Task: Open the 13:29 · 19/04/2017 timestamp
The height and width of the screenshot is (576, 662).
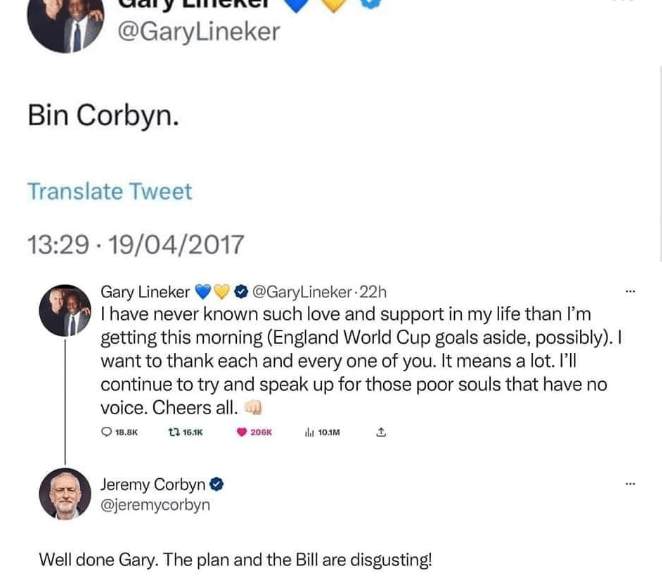Action: [x=135, y=244]
